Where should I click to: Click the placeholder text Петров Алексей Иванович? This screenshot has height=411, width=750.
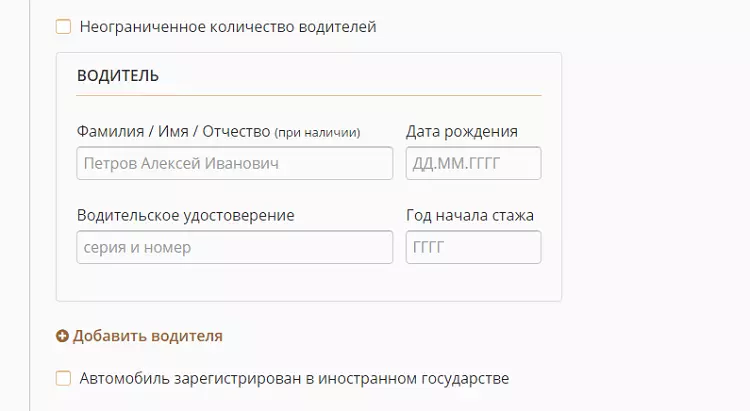pyautogui.click(x=181, y=164)
